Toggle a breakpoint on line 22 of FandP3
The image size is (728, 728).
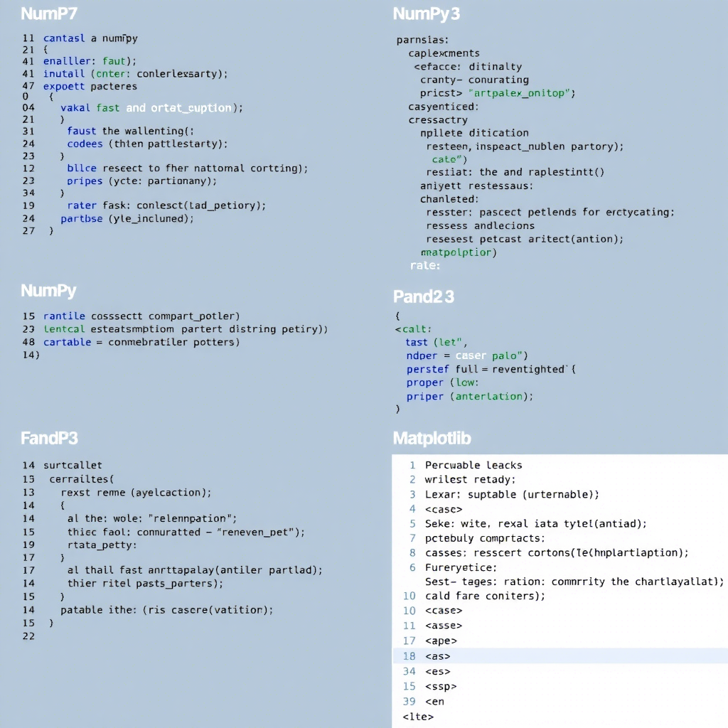pos(28,636)
